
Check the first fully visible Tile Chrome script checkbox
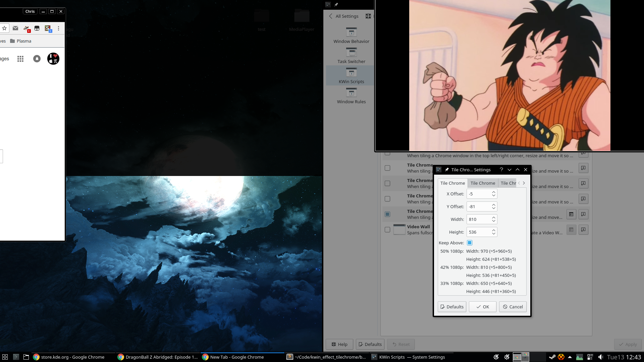pyautogui.click(x=387, y=168)
